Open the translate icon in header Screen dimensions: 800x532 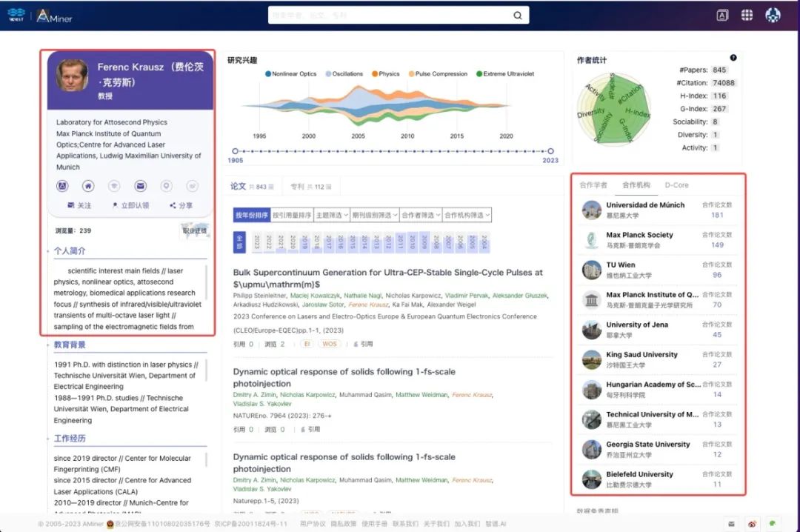click(x=722, y=16)
